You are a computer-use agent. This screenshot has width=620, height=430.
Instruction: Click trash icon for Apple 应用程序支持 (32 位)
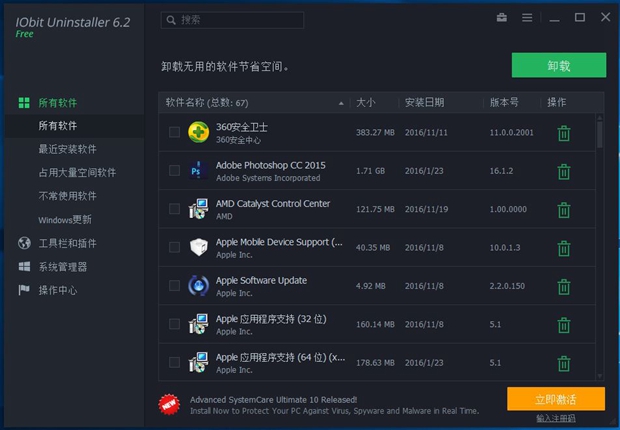pyautogui.click(x=564, y=325)
